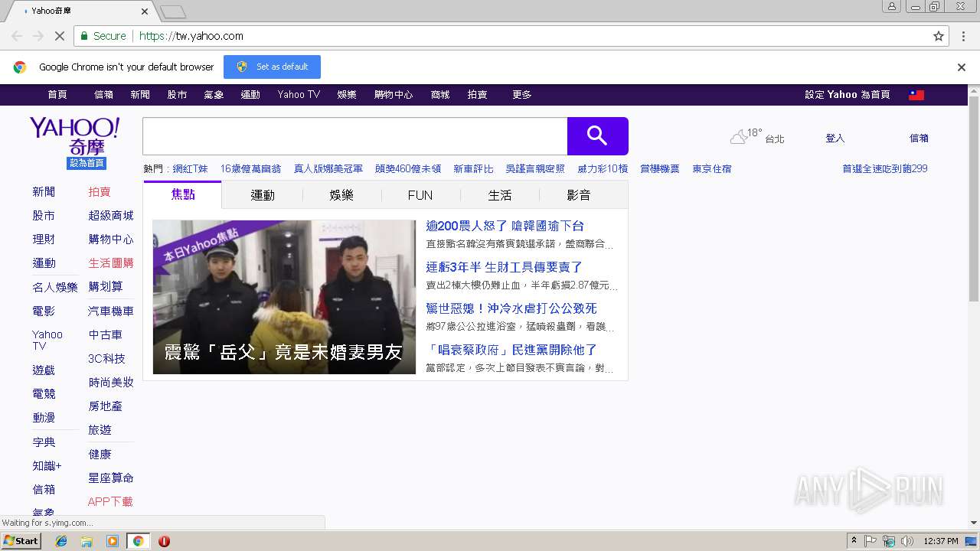Switch to the 娛樂 news tab
Viewport: 980px width, 551px height.
pyautogui.click(x=341, y=195)
